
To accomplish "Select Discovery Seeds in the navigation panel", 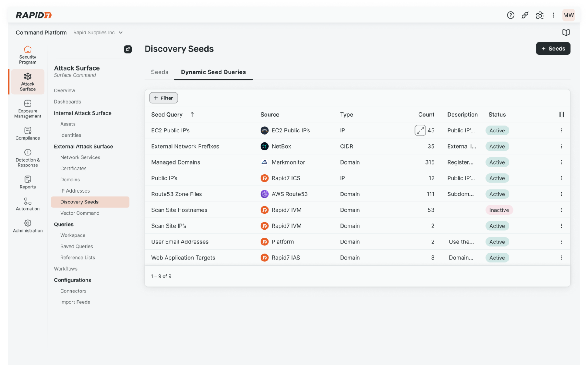I will click(x=79, y=202).
